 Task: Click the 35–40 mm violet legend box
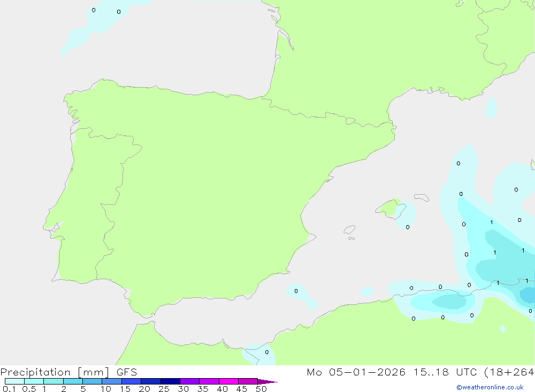[209, 381]
